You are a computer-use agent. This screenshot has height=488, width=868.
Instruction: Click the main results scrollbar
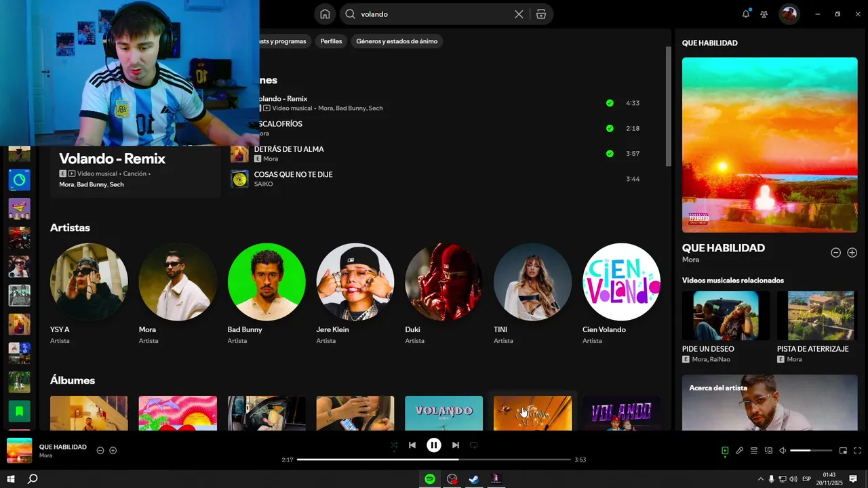point(668,106)
